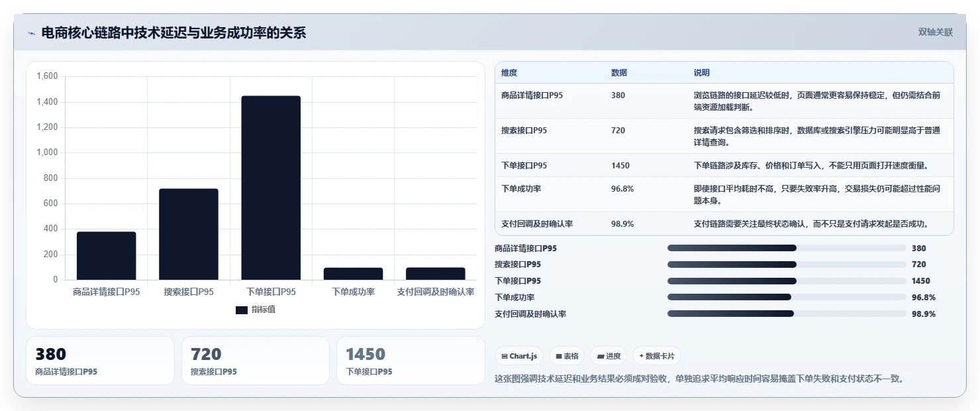This screenshot has width=980, height=411.
Task: Click table value 96.8%
Action: click(622, 189)
